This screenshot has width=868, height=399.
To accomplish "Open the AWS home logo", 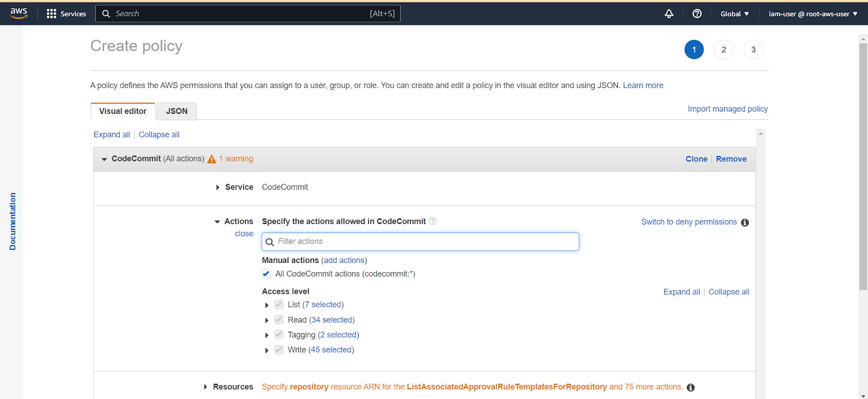I will pos(19,13).
